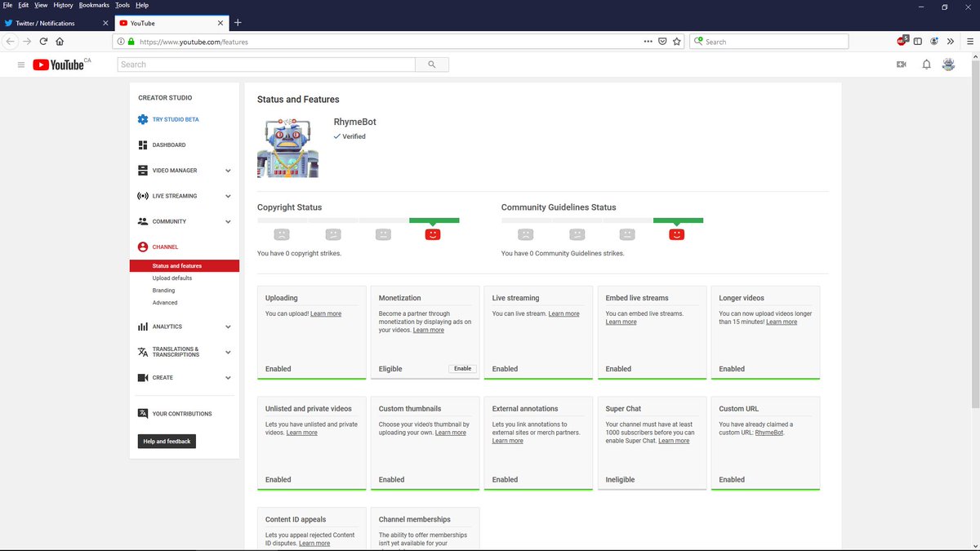This screenshot has width=980, height=551.
Task: Open Learn more link under Uploading
Action: click(326, 313)
